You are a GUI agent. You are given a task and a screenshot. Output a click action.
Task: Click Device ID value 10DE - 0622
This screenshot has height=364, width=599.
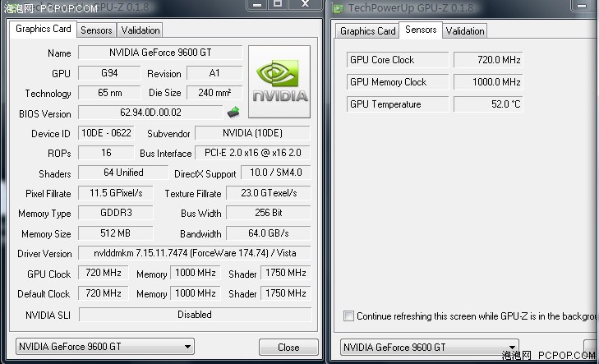coord(106,133)
